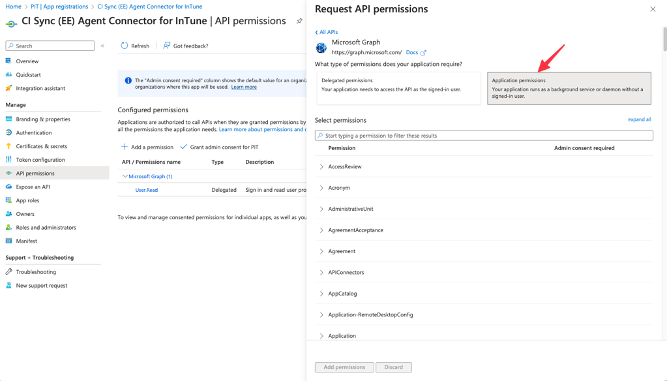Click the expand all link
This screenshot has height=382, width=668.
639,119
